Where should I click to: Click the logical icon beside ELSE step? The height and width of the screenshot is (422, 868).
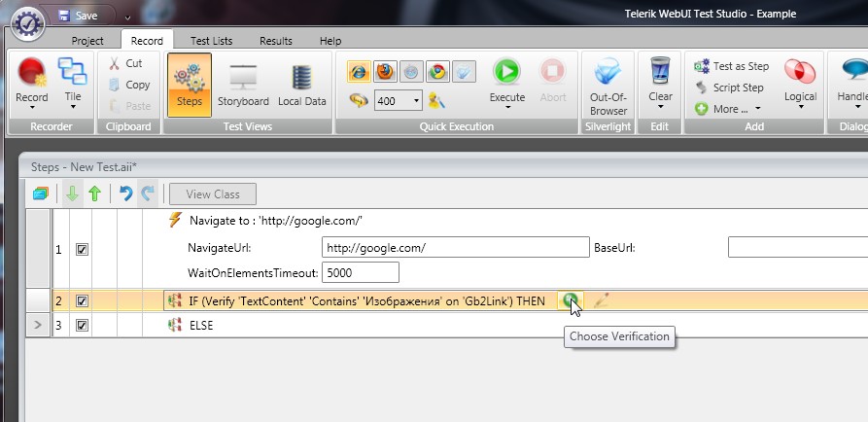pos(175,325)
